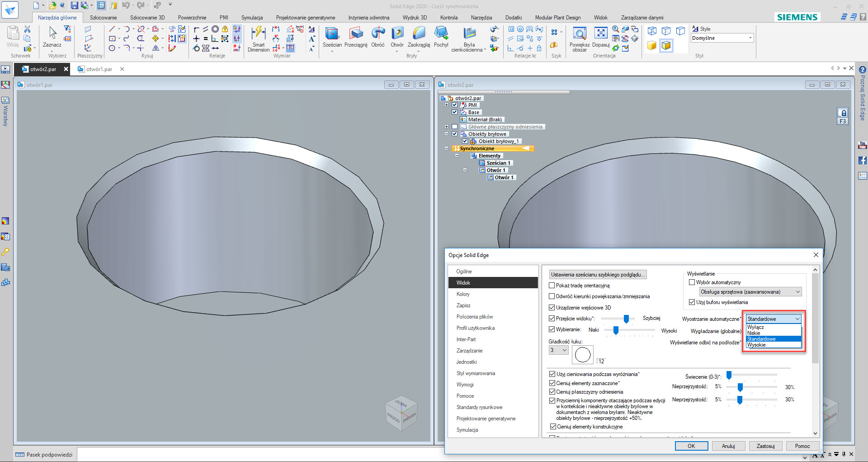868x462 pixels.
Task: Collapse the Synchroniczne tree node
Action: tap(446, 148)
